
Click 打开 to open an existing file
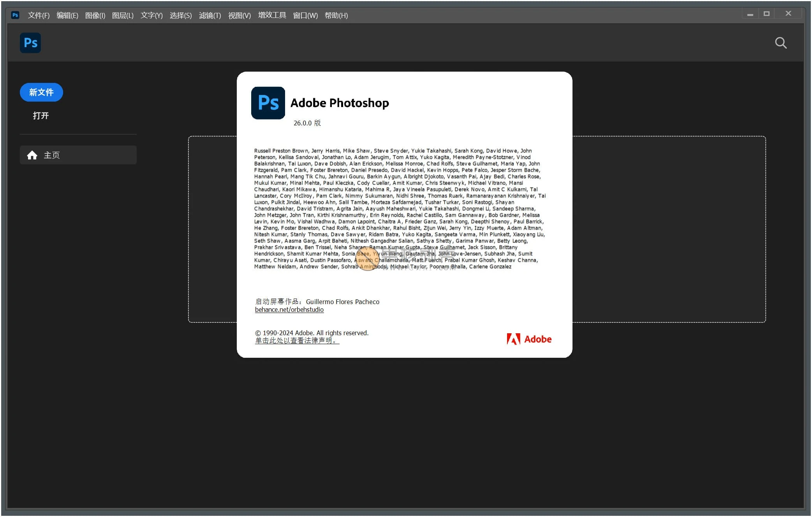point(40,115)
